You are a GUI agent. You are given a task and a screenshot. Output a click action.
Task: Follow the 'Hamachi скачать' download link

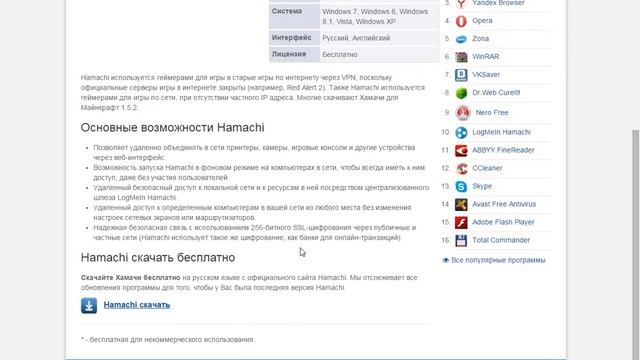click(x=137, y=305)
